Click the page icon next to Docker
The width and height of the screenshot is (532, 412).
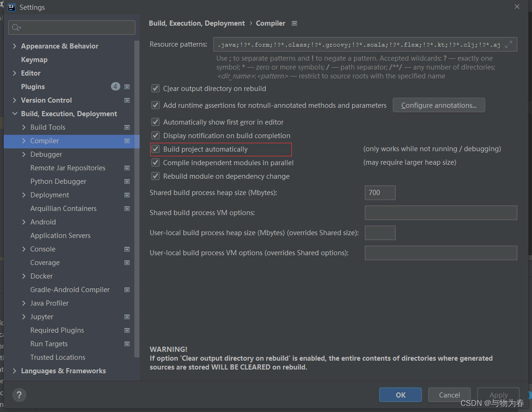[x=127, y=276]
